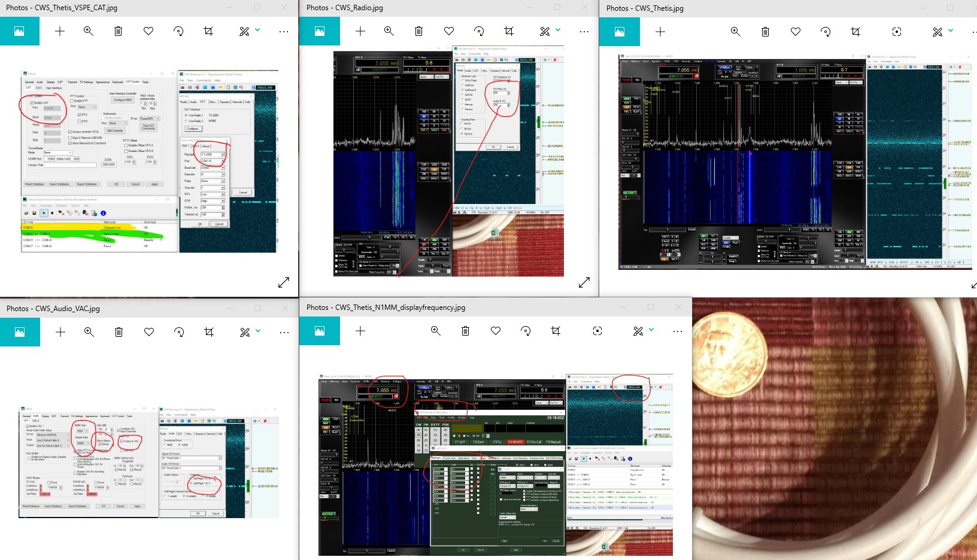
Task: Toggle favorite heart in CWS_Radio window
Action: pyautogui.click(x=449, y=31)
